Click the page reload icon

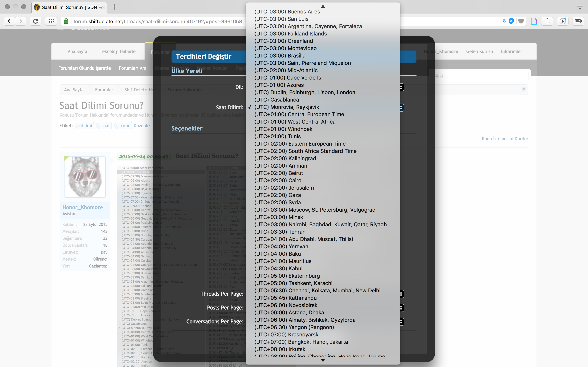click(36, 21)
